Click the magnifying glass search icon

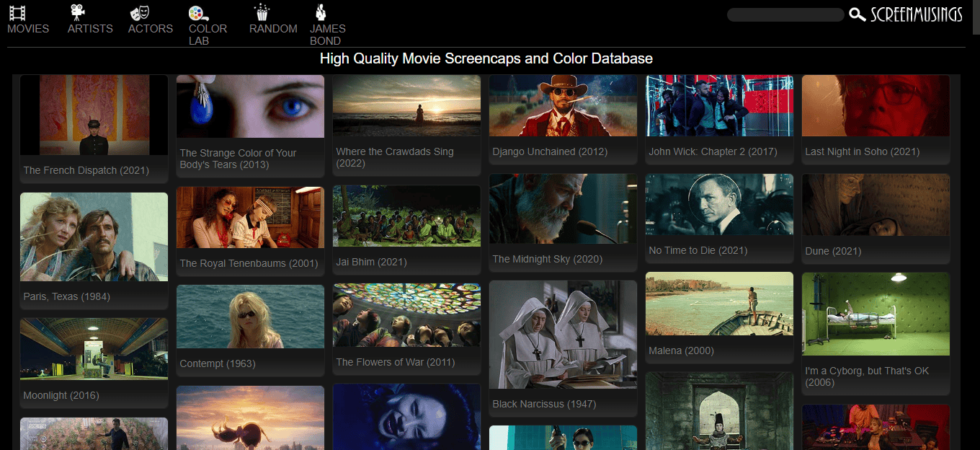pyautogui.click(x=857, y=14)
